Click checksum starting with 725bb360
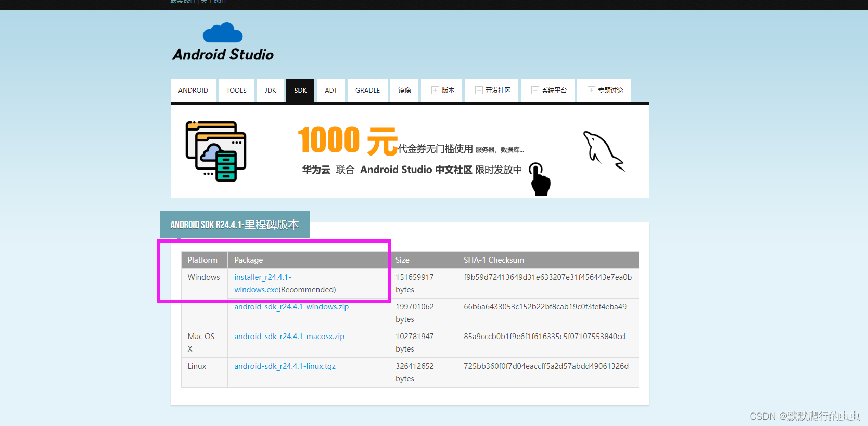 tap(546, 366)
